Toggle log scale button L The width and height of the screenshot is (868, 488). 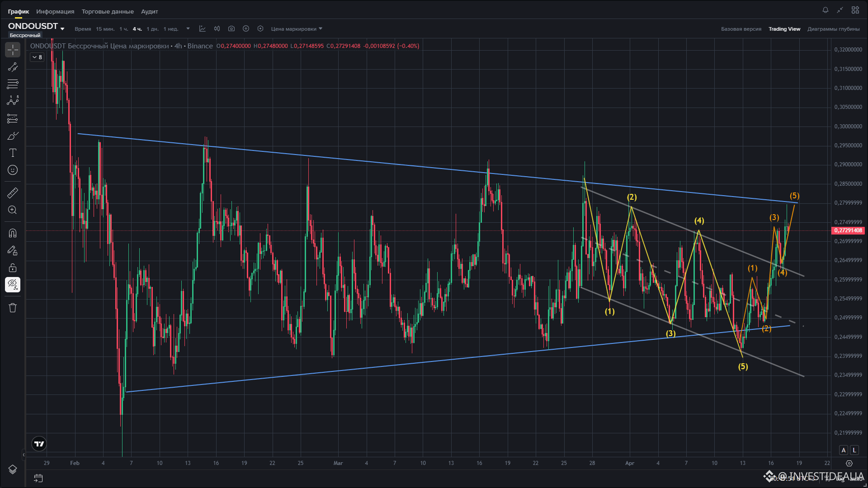(854, 450)
